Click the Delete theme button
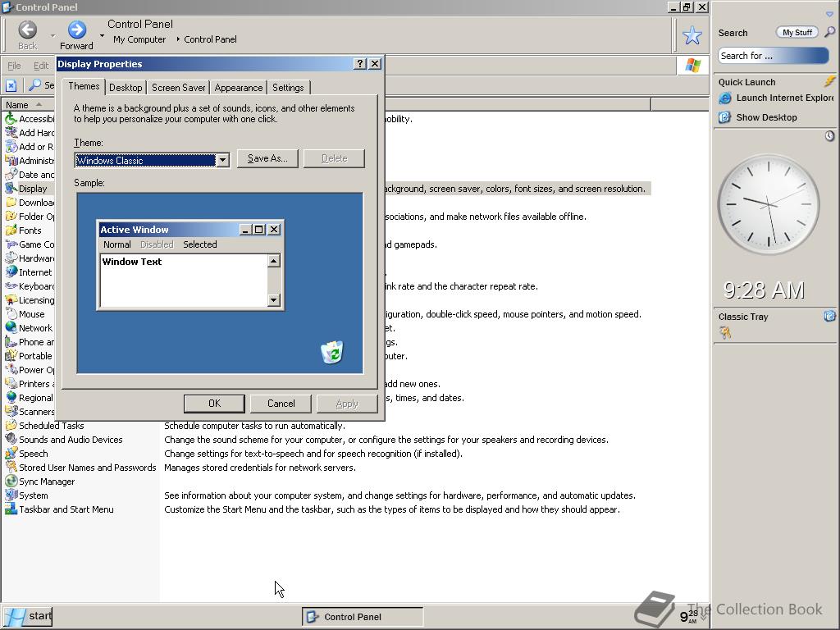This screenshot has height=630, width=840. 335,158
